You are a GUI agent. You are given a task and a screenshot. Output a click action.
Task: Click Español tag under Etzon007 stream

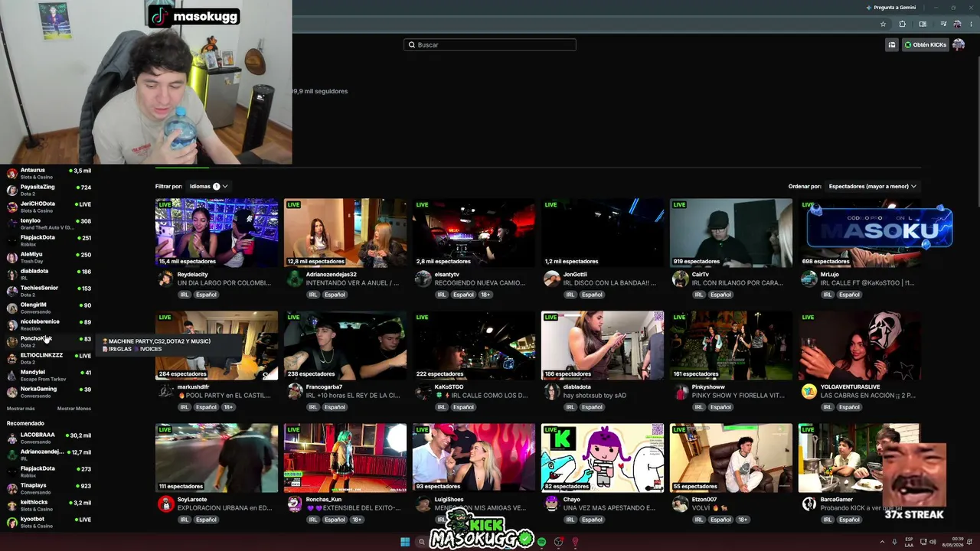(720, 520)
